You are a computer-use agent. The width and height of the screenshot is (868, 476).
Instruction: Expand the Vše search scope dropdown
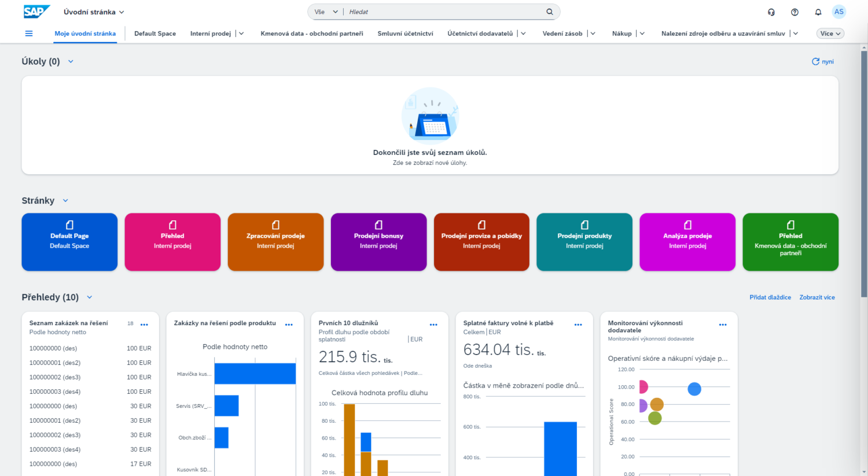tap(326, 12)
